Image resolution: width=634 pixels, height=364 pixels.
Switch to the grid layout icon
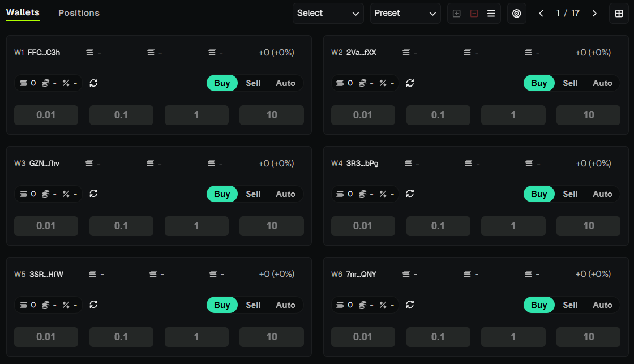pos(619,14)
